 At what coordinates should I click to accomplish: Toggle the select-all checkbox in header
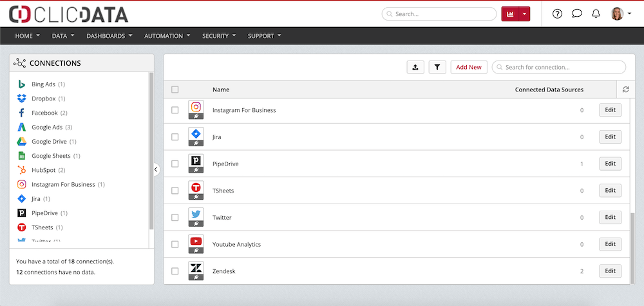pos(175,90)
